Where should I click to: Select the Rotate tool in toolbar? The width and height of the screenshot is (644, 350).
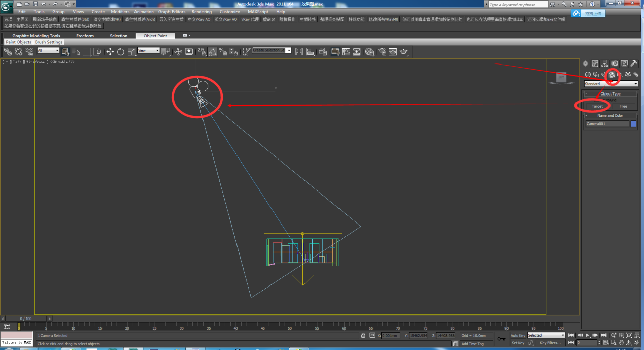click(x=121, y=51)
